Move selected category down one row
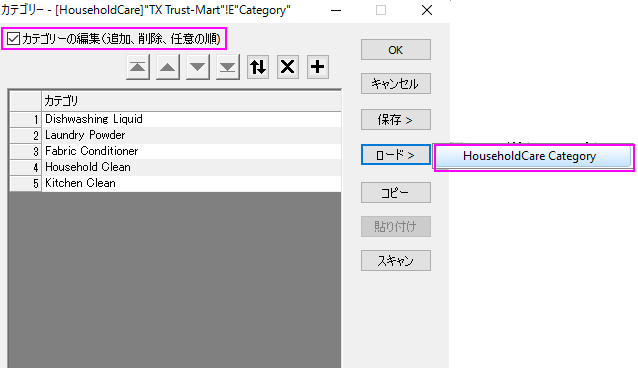Image resolution: width=638 pixels, height=368 pixels. point(198,67)
